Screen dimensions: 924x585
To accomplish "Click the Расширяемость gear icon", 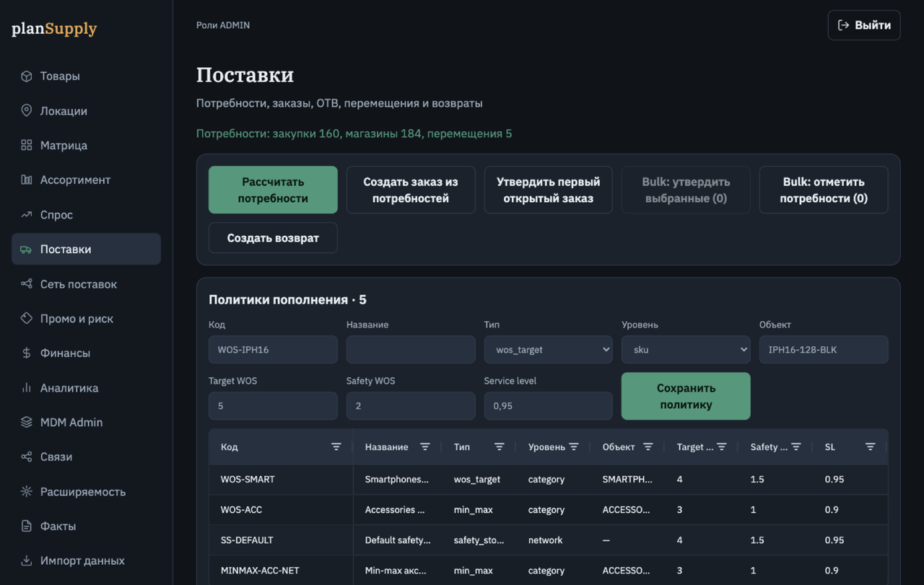I will point(27,491).
